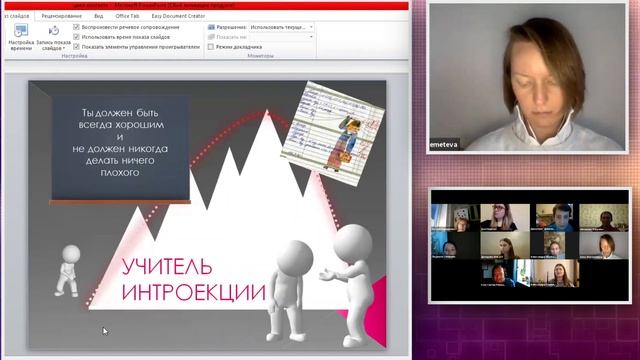Select the small walking 3D figure on the slide
Viewport: 640px width, 360px height.
point(68,271)
